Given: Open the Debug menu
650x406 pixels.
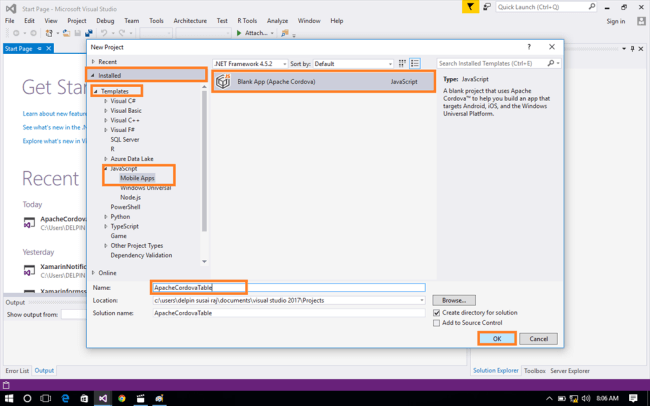Looking at the screenshot, I should 105,21.
